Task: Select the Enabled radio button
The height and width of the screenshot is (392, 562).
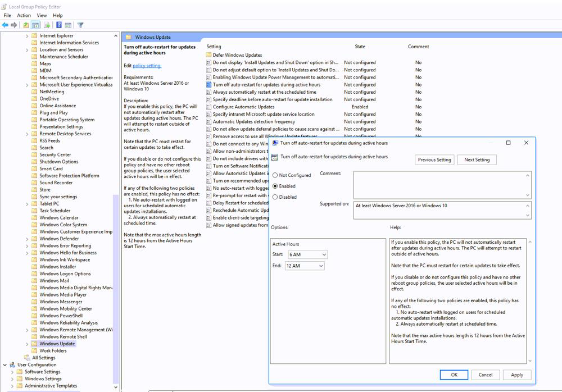Action: tap(275, 186)
